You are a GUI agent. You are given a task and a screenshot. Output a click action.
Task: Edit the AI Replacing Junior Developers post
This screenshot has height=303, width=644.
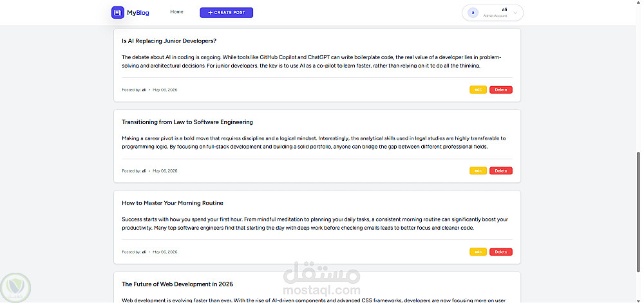(x=478, y=90)
